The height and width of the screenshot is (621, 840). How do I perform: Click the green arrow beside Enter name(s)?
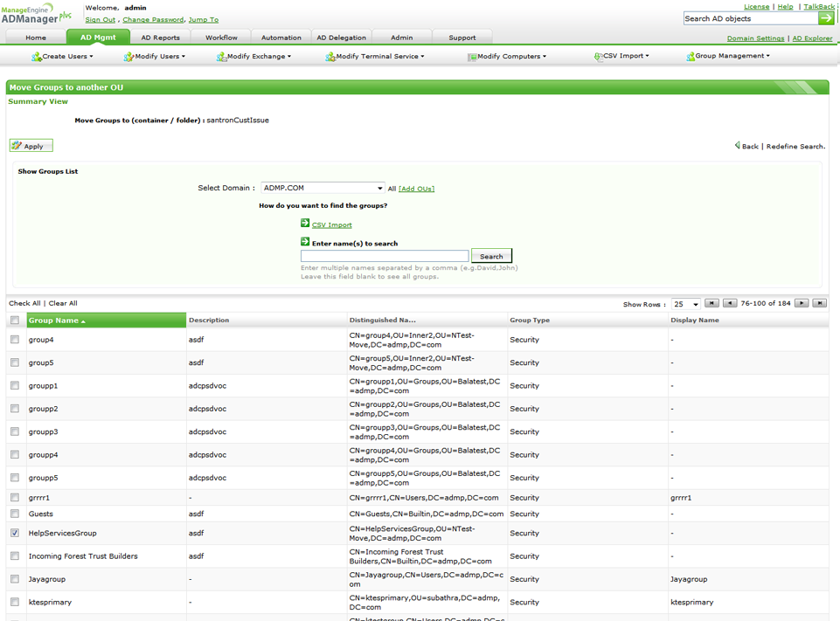tap(305, 241)
